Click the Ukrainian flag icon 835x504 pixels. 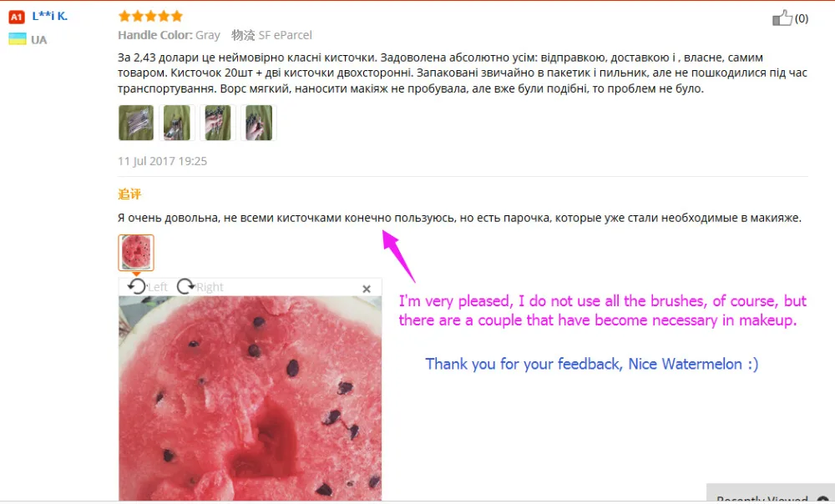[17, 39]
